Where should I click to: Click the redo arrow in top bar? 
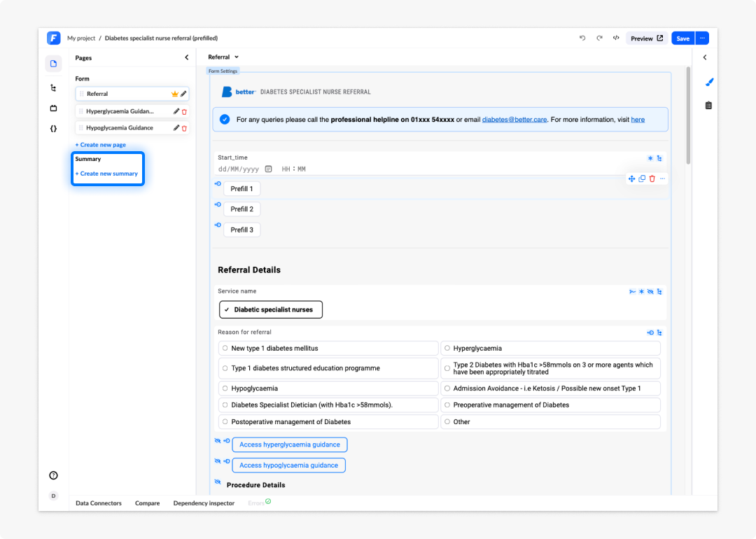click(x=599, y=38)
